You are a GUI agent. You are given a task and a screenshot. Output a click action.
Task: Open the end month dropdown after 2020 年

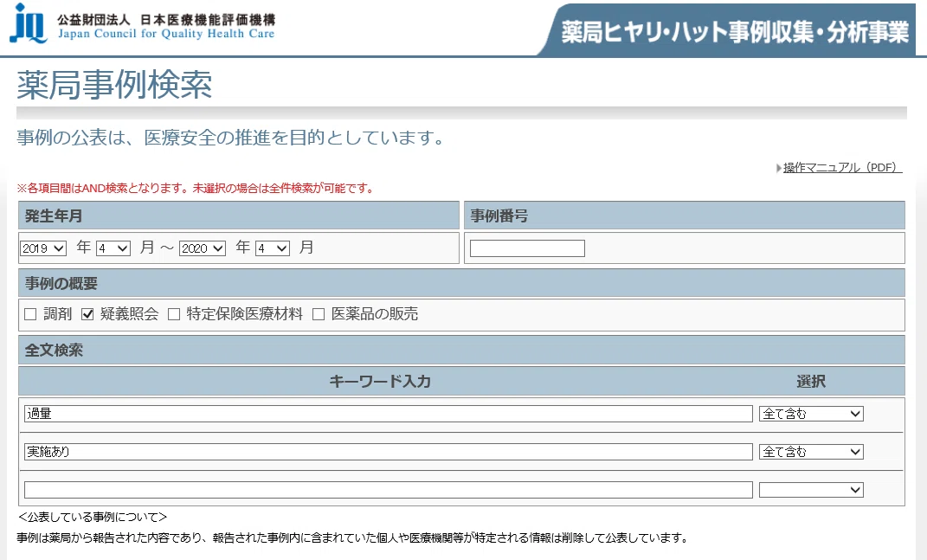[273, 248]
